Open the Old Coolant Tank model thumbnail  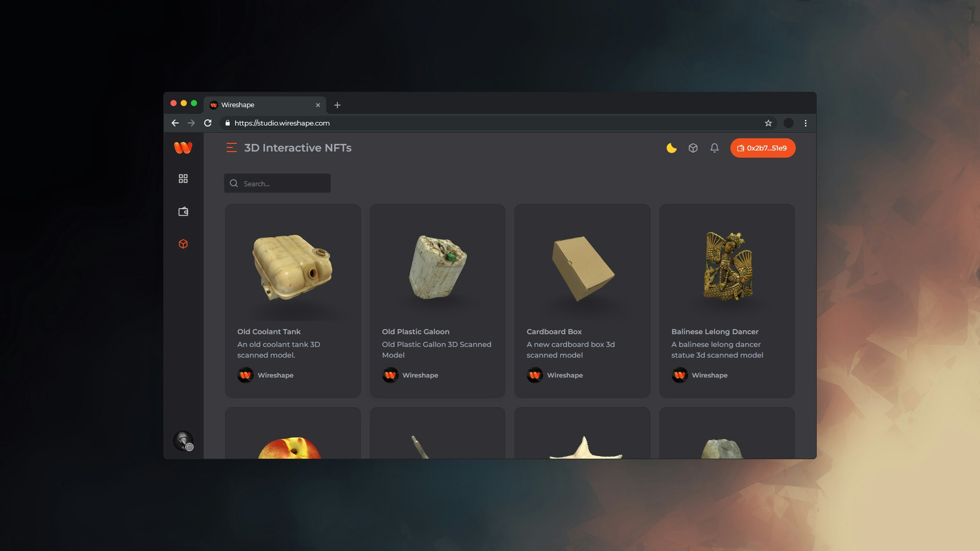pos(292,267)
